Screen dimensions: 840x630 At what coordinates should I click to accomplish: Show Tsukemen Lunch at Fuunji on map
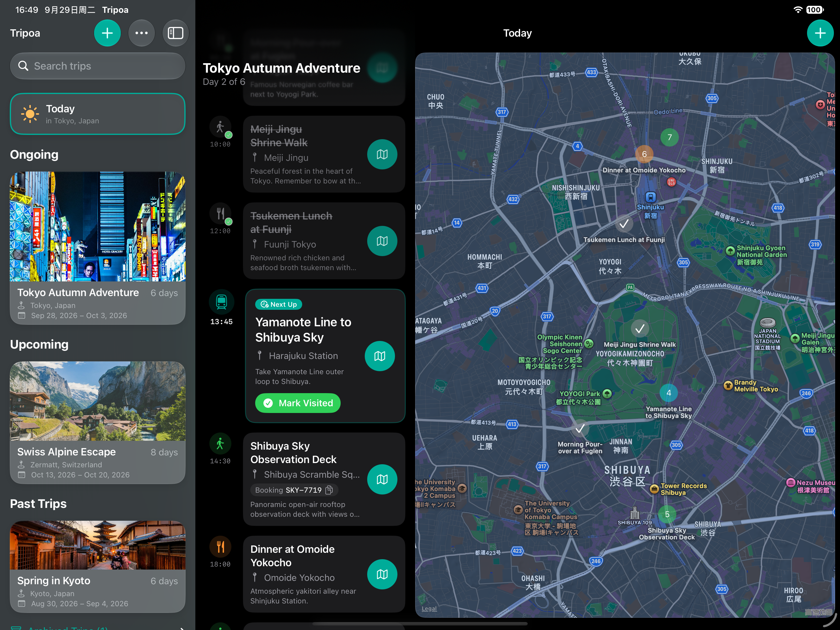click(x=382, y=241)
